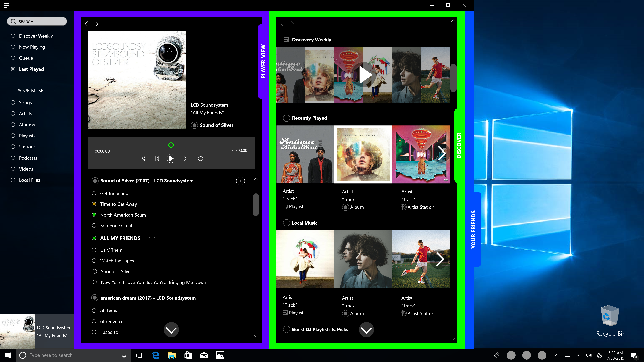Image resolution: width=644 pixels, height=362 pixels.
Task: Open the hamburger menu
Action: tap(7, 5)
